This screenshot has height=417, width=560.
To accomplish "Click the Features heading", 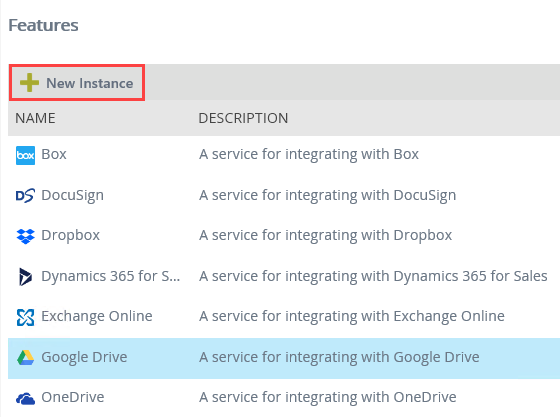I will [x=43, y=25].
